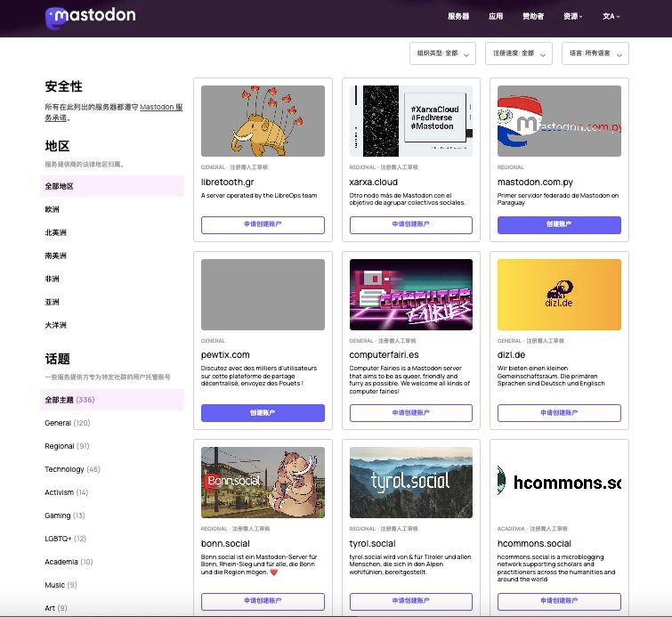Click the bonn.social server title
The image size is (672, 617).
point(225,544)
